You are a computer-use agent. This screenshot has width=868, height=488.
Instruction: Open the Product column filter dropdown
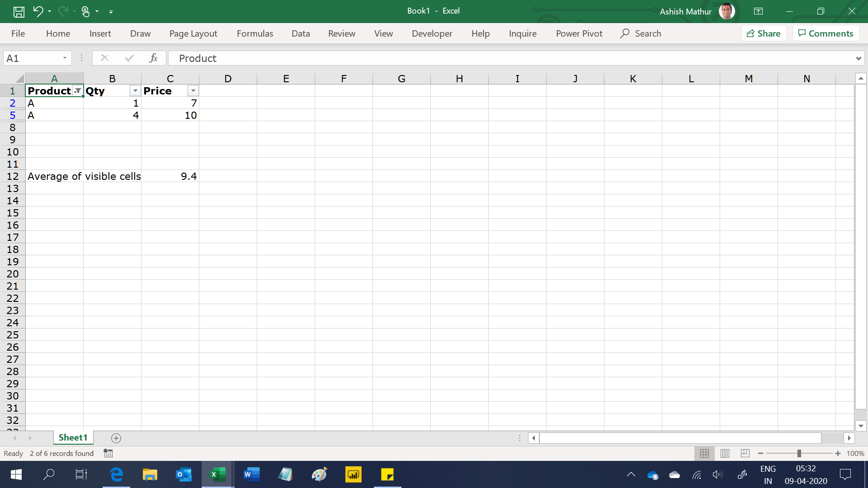78,91
